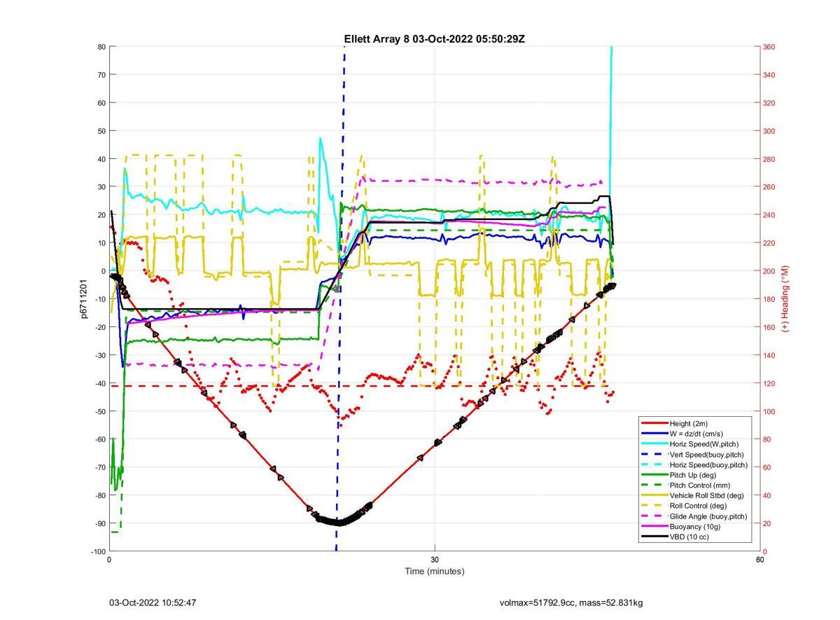The width and height of the screenshot is (840, 620).
Task: Select the footer text "volmax=51792.9cc, mass=52.831kg"
Action: 571,602
